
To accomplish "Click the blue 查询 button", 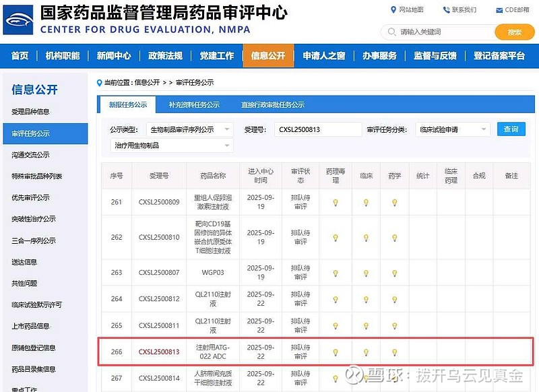I will 511,129.
